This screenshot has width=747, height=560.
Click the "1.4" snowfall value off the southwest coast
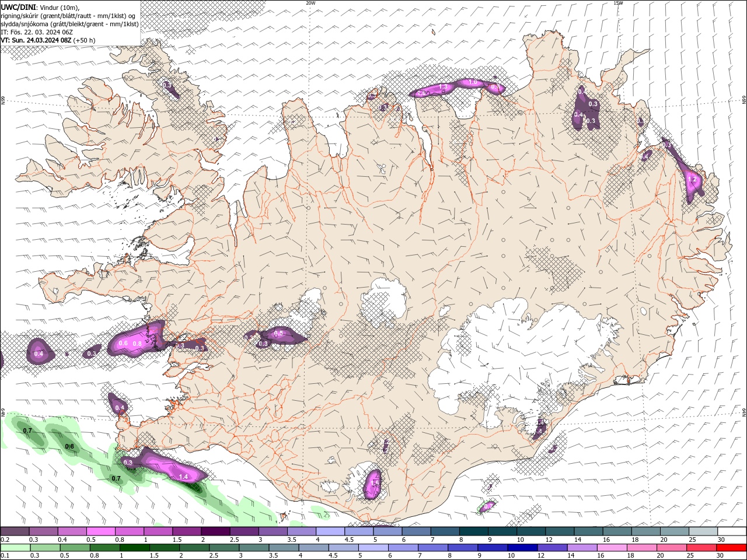[183, 477]
